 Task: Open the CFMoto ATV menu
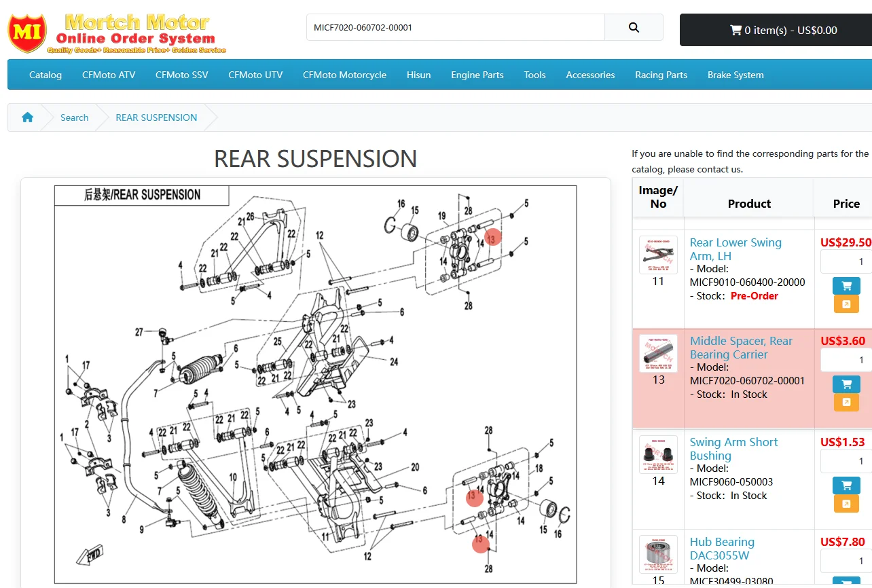tap(109, 75)
